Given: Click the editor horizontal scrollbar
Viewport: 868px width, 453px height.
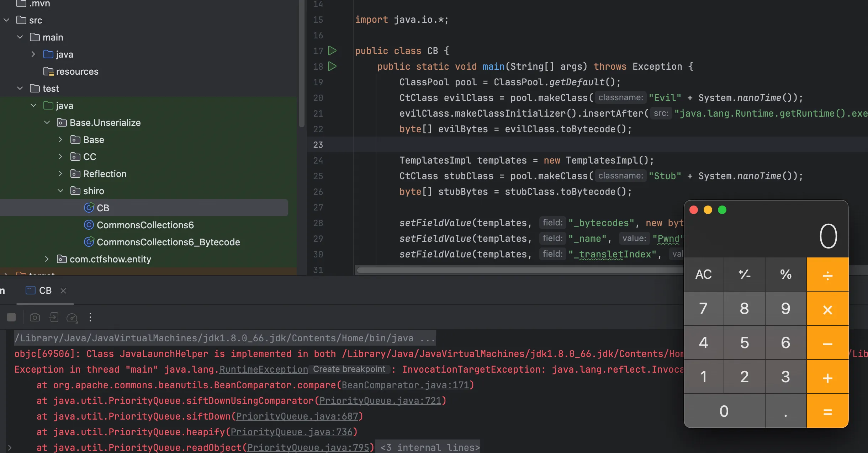Looking at the screenshot, I should (x=519, y=271).
